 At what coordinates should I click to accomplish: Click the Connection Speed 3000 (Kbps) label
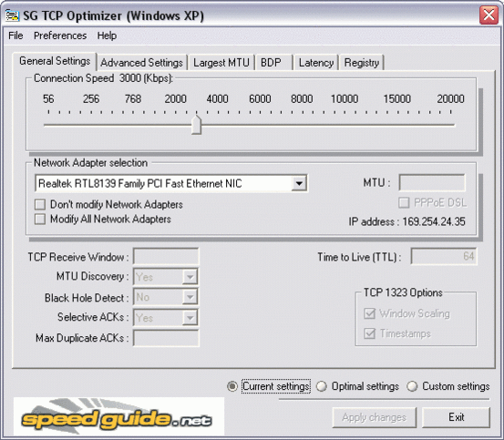(103, 78)
